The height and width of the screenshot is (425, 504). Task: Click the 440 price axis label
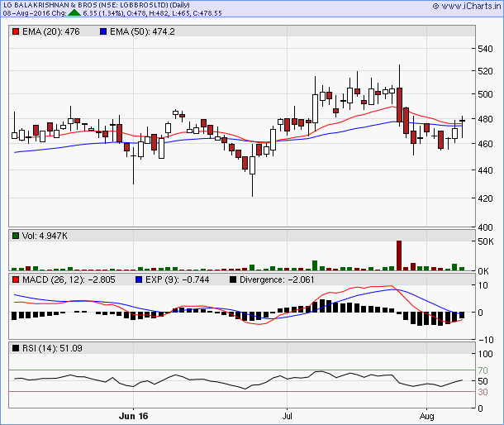[485, 170]
